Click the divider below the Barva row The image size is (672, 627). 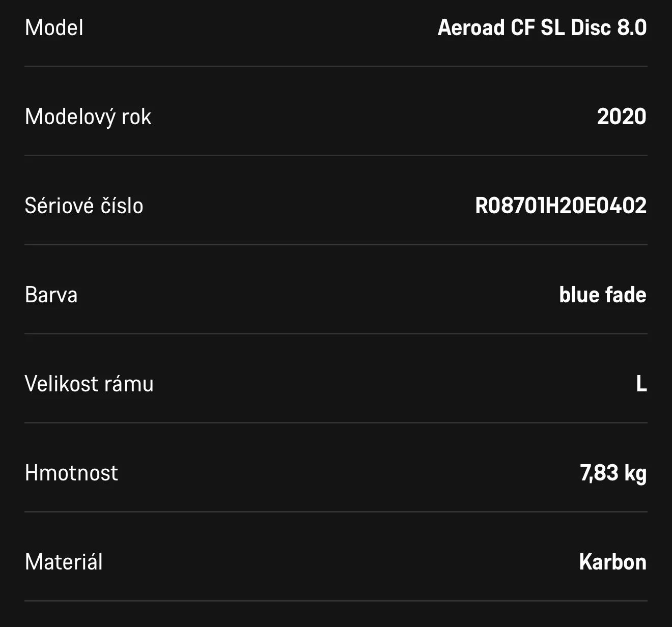point(336,333)
